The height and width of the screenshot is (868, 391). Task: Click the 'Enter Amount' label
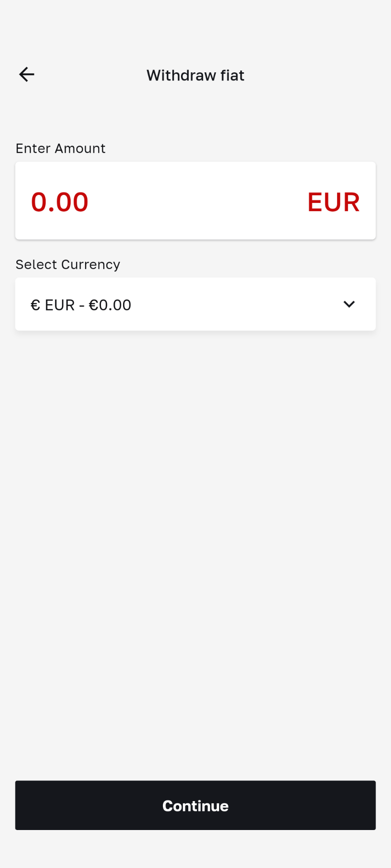pos(61,148)
